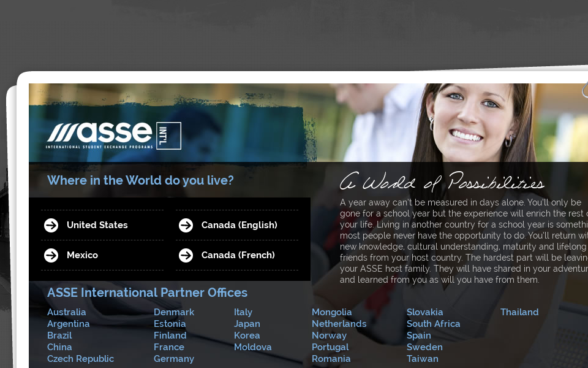The image size is (588, 368).
Task: Open the Czech Republic partner link
Action: pos(80,359)
